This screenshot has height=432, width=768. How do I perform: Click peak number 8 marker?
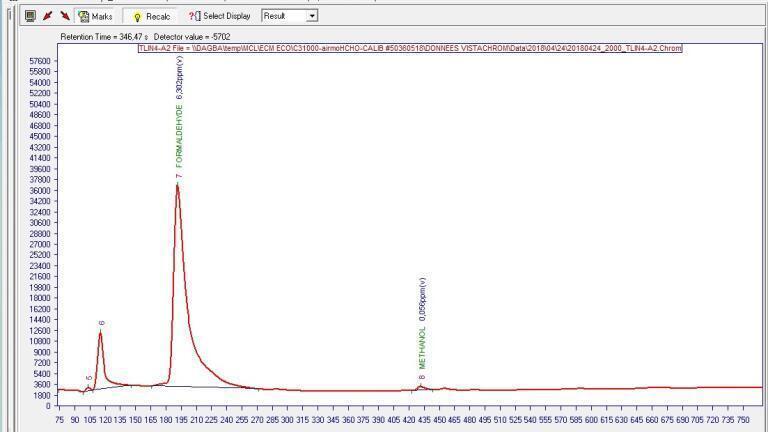tap(422, 377)
